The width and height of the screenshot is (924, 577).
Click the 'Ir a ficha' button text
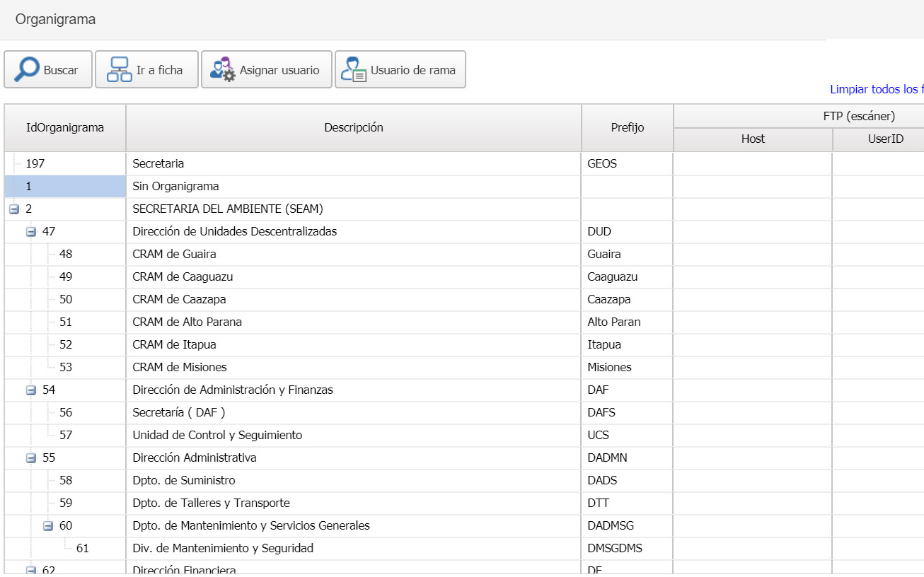click(x=159, y=70)
